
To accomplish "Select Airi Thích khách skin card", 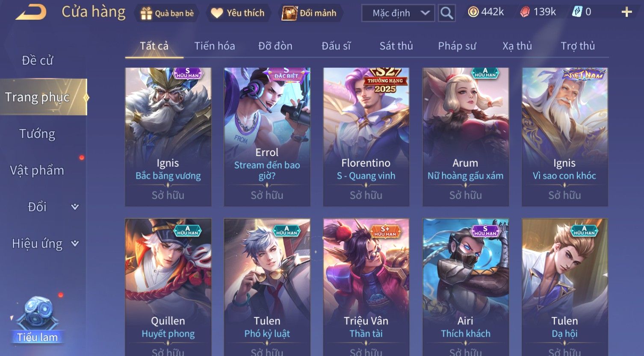I will click(x=466, y=287).
